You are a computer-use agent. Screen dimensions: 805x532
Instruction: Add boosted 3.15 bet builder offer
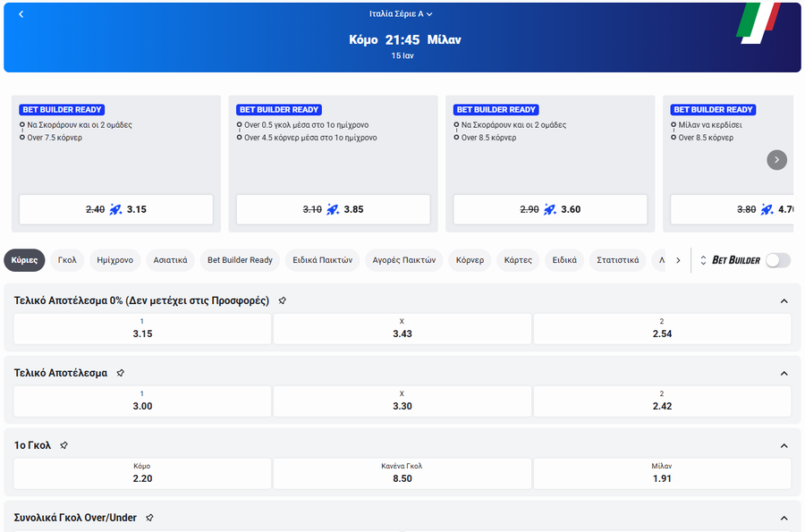116,209
